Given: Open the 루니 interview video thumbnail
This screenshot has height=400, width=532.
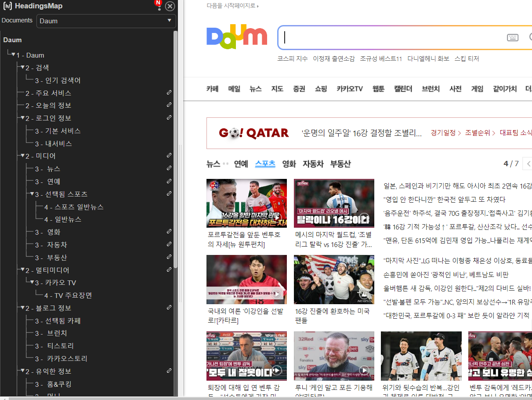Looking at the screenshot, I should click(334, 356).
